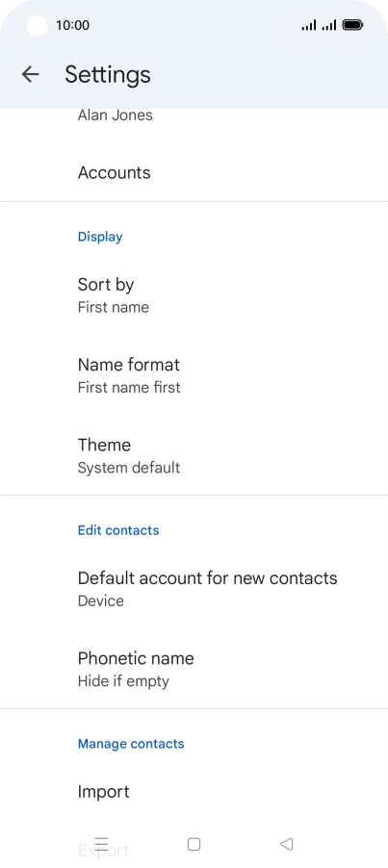Screen dimensions: 388x868
Task: Tap the second signal strength icon
Action: click(329, 25)
